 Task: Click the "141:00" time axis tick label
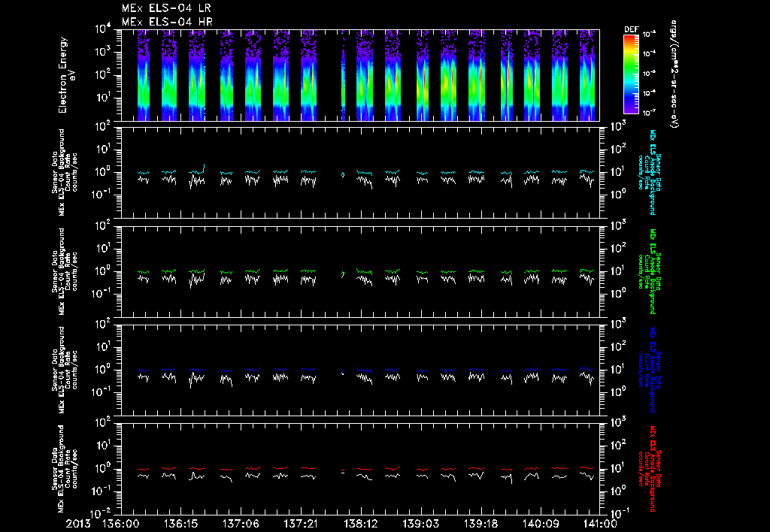click(599, 524)
